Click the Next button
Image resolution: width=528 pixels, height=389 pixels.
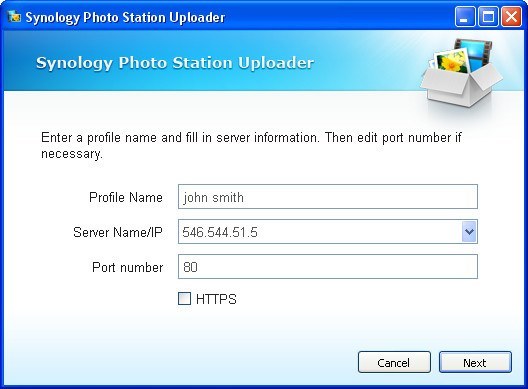(x=475, y=362)
